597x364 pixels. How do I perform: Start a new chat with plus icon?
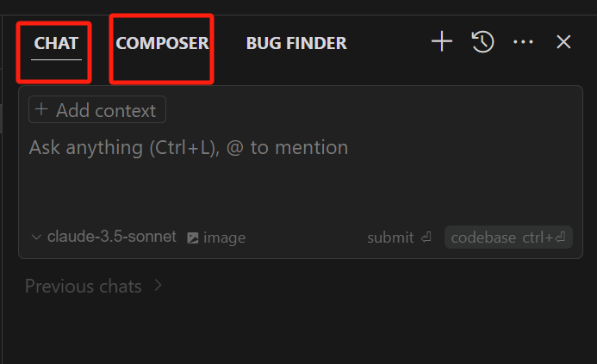pos(442,41)
